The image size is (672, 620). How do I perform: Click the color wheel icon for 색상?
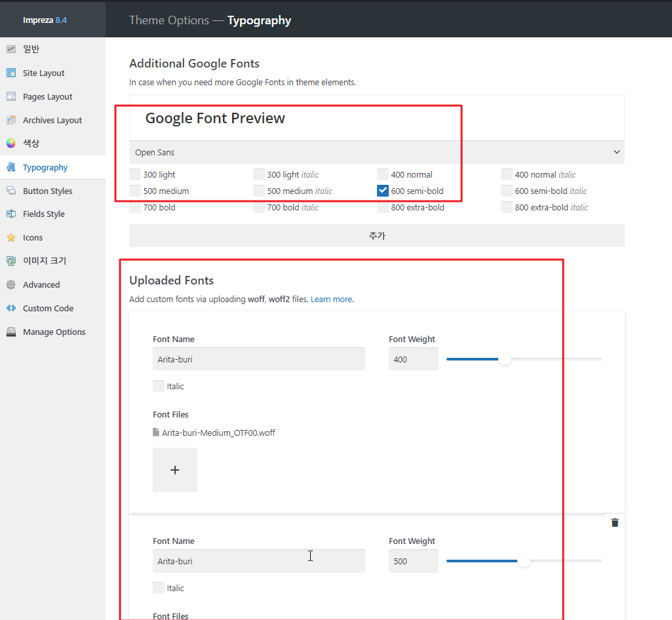tap(11, 144)
